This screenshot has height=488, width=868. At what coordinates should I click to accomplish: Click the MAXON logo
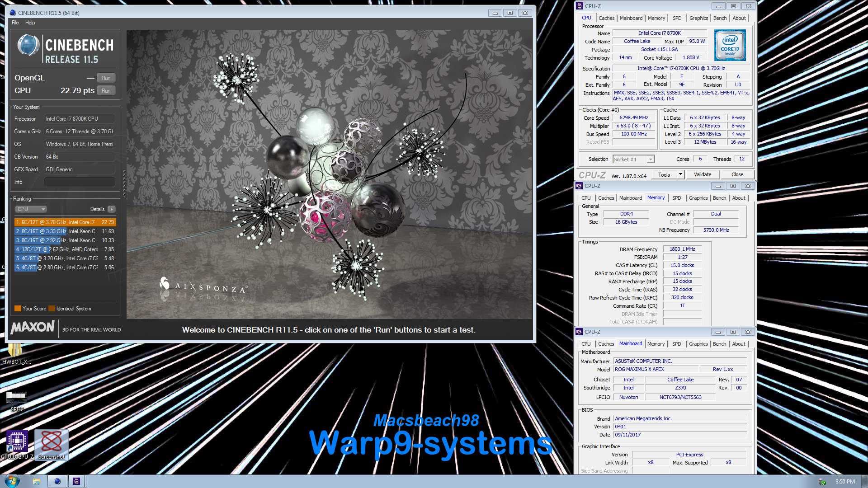(33, 327)
